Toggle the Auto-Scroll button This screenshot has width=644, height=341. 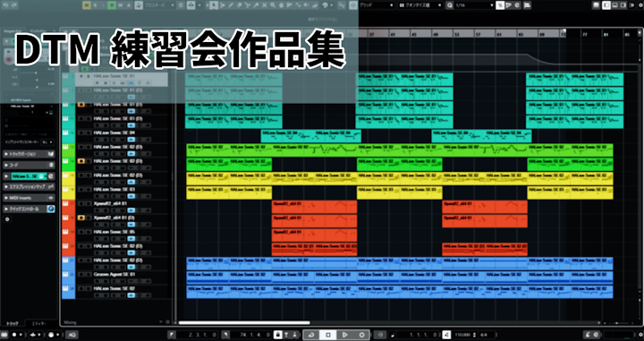[x=191, y=5]
